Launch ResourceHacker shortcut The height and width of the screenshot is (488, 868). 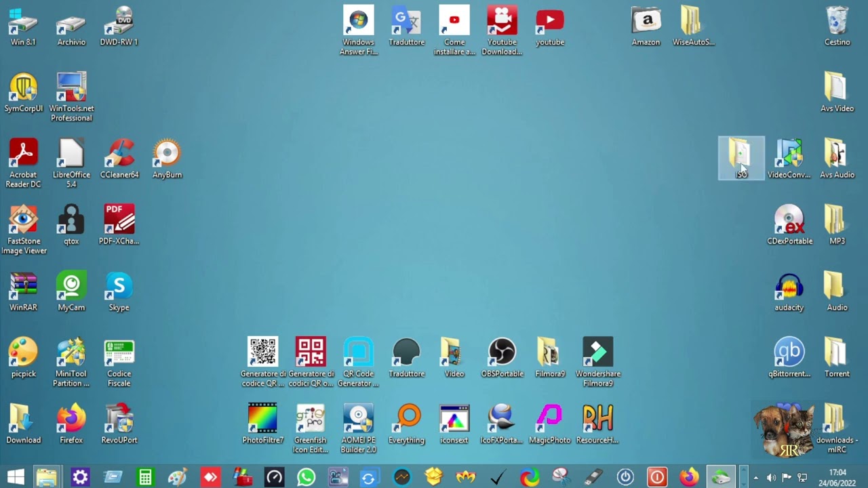click(597, 425)
